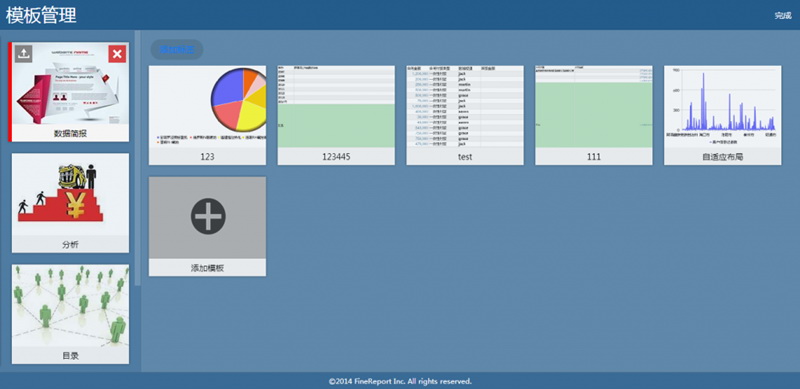This screenshot has width=800, height=389.
Task: Open the 自适应布局 chart template
Action: point(722,115)
